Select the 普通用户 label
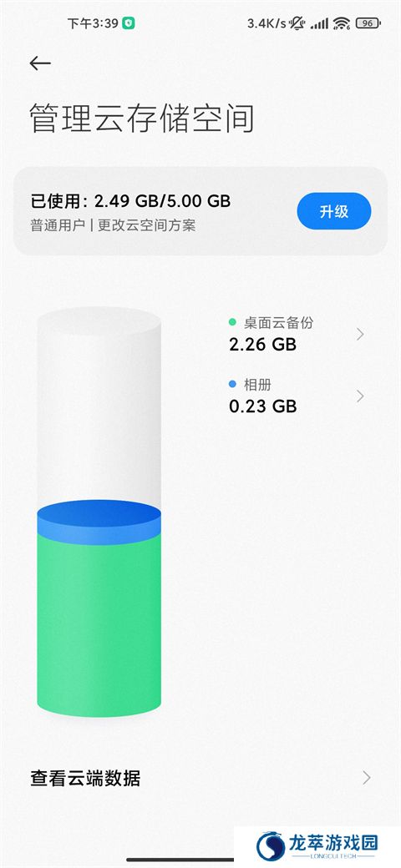Screen dimensions: 401x868 pos(58,225)
